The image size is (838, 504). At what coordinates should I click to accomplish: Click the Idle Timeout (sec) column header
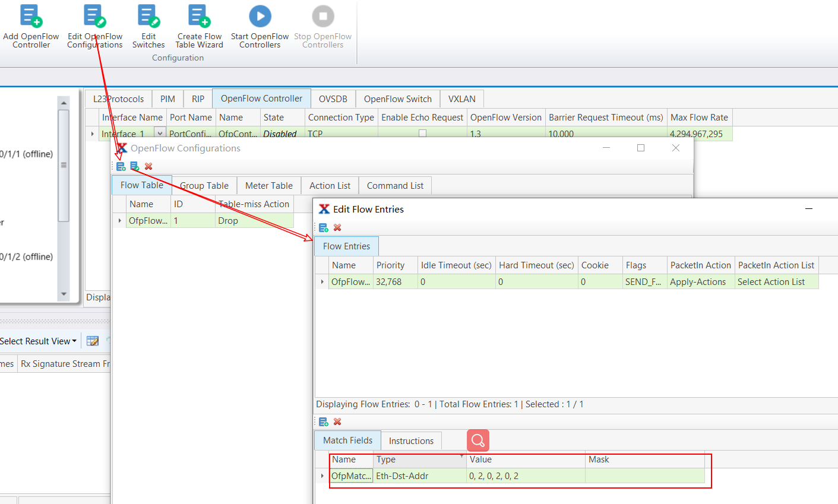pyautogui.click(x=457, y=265)
